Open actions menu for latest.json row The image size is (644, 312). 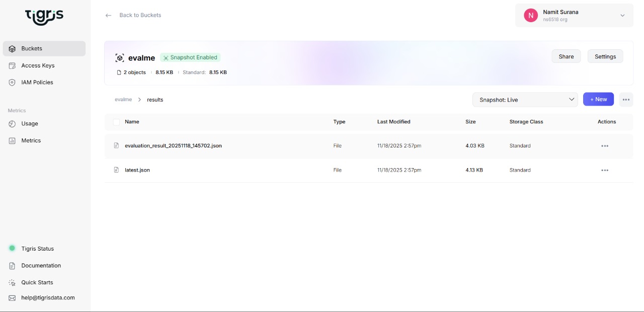click(x=605, y=170)
